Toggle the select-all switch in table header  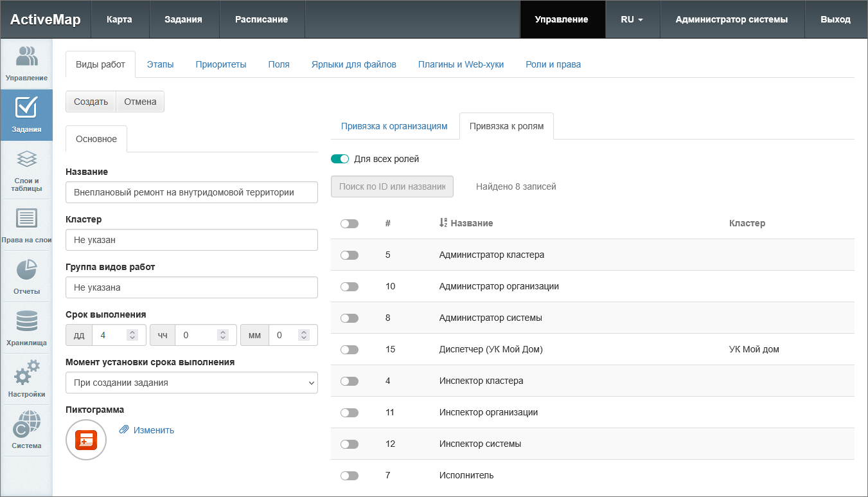350,224
